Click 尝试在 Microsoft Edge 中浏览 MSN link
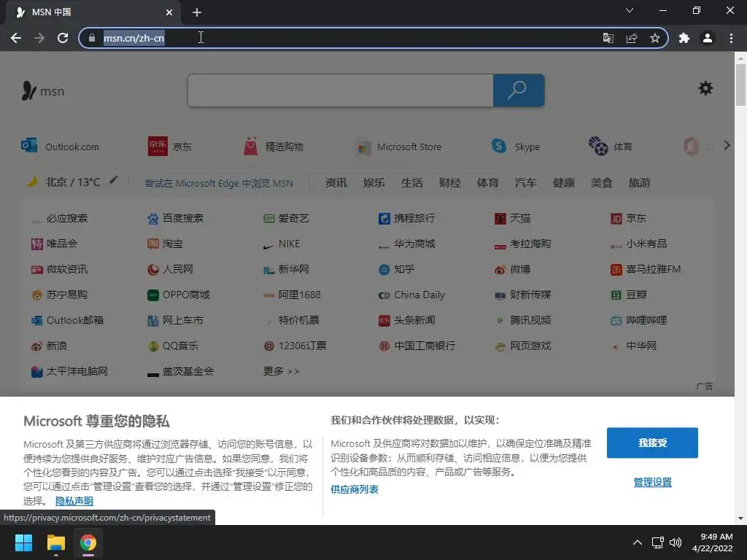This screenshot has width=747, height=560. click(219, 183)
